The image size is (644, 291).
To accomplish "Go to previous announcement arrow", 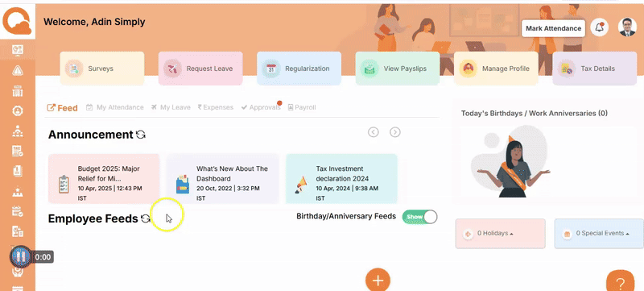I will [x=373, y=132].
